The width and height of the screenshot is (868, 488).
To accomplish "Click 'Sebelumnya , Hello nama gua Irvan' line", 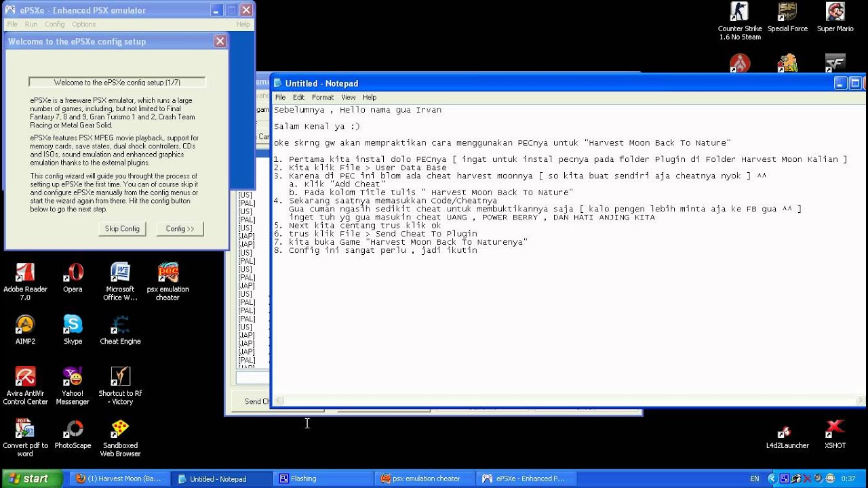I will (357, 110).
